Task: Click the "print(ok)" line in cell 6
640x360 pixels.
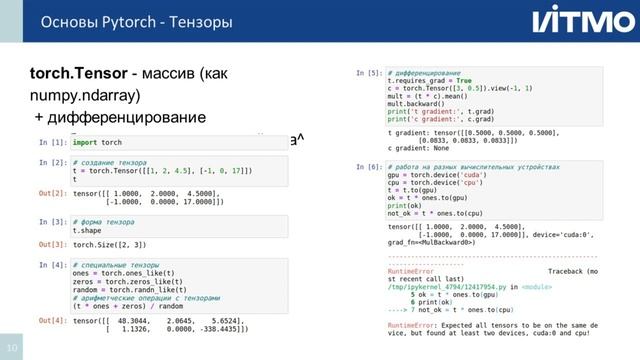Action: [x=404, y=206]
